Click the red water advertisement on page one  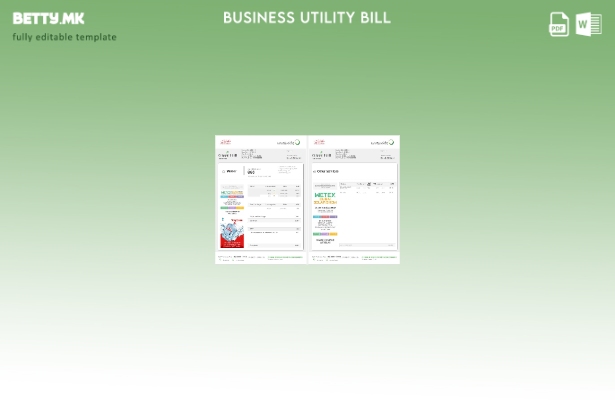click(231, 234)
